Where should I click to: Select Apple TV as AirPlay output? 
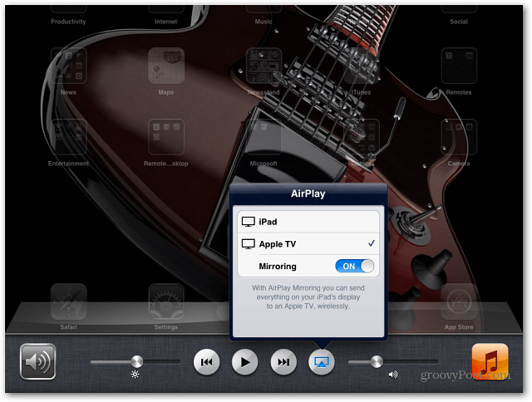308,243
